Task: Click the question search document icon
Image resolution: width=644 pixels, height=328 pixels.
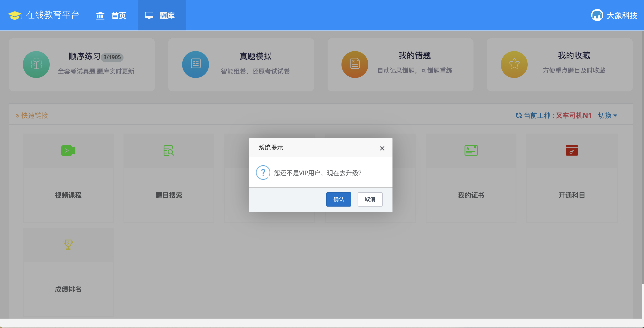Action: point(169,151)
